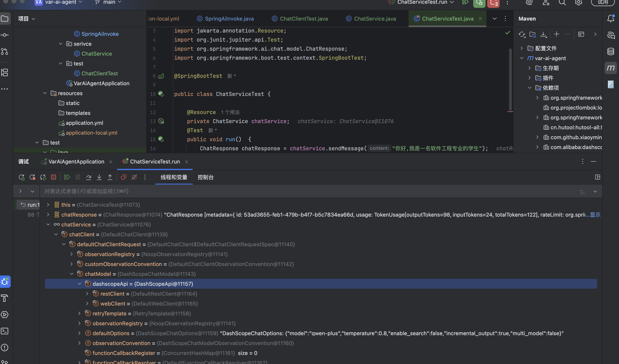
Task: Select application-local.yml in project tree
Action: pyautogui.click(x=91, y=133)
